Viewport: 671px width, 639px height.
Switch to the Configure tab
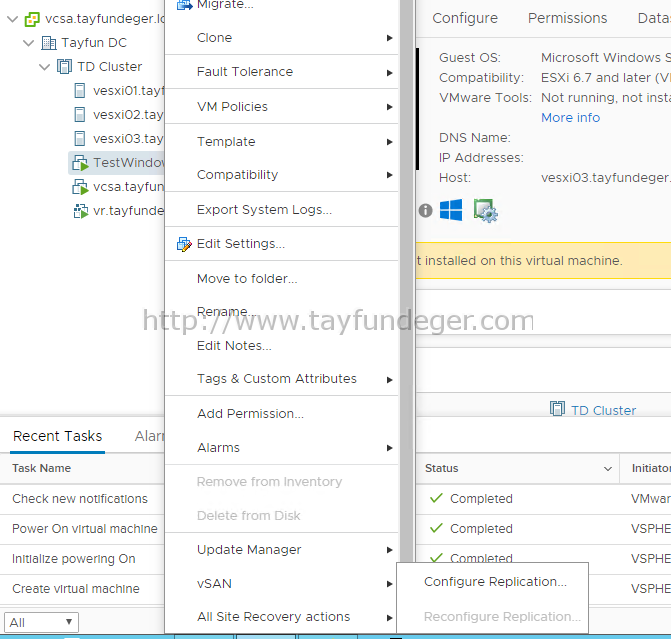pyautogui.click(x=465, y=18)
